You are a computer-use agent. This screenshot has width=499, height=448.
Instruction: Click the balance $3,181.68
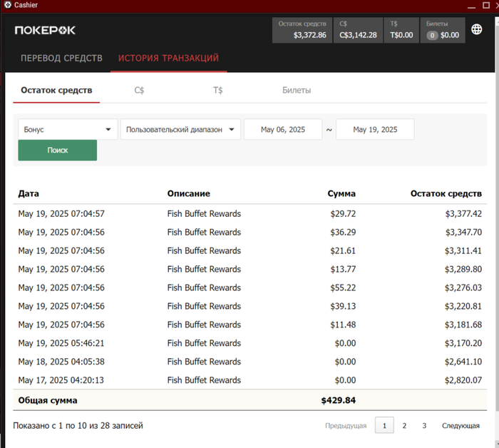pos(463,324)
